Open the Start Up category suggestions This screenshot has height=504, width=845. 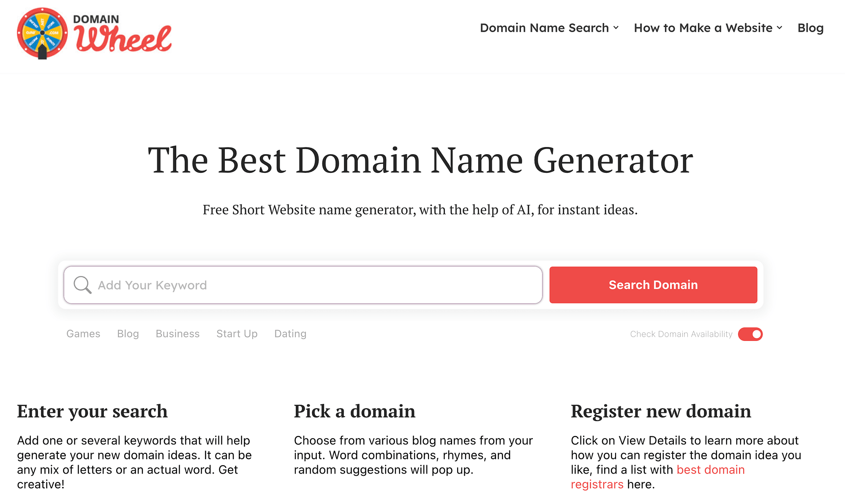point(236,334)
